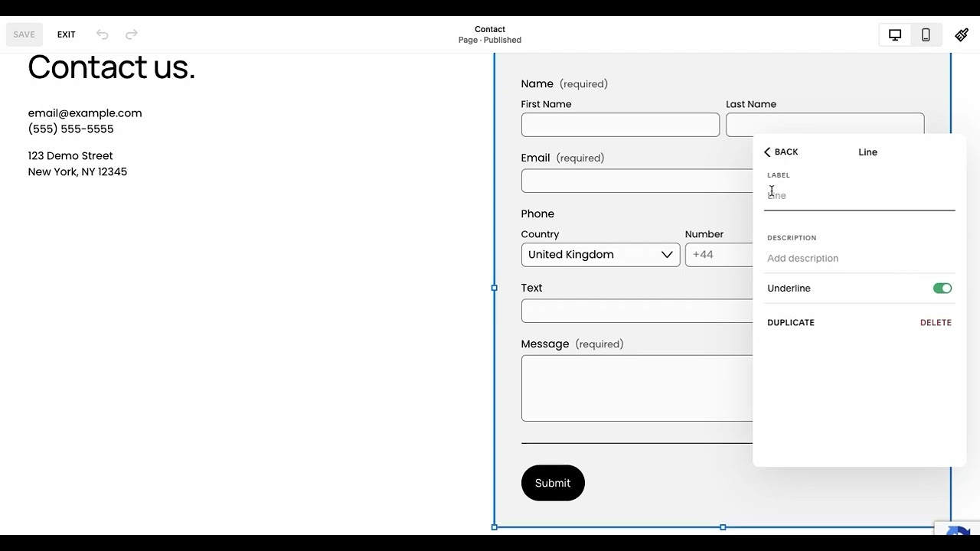Viewport: 980px width, 551px height.
Task: Open site styles paintbrush icon
Action: [x=962, y=34]
